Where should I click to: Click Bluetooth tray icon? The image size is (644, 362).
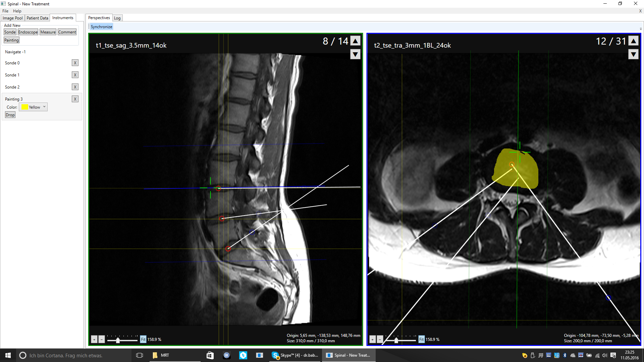tap(565, 355)
